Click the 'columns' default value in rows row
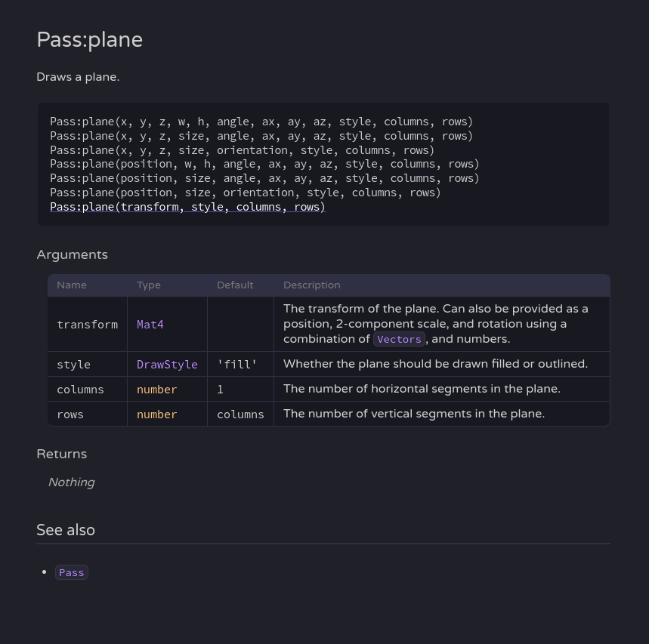Image resolution: width=649 pixels, height=644 pixels. click(x=240, y=414)
